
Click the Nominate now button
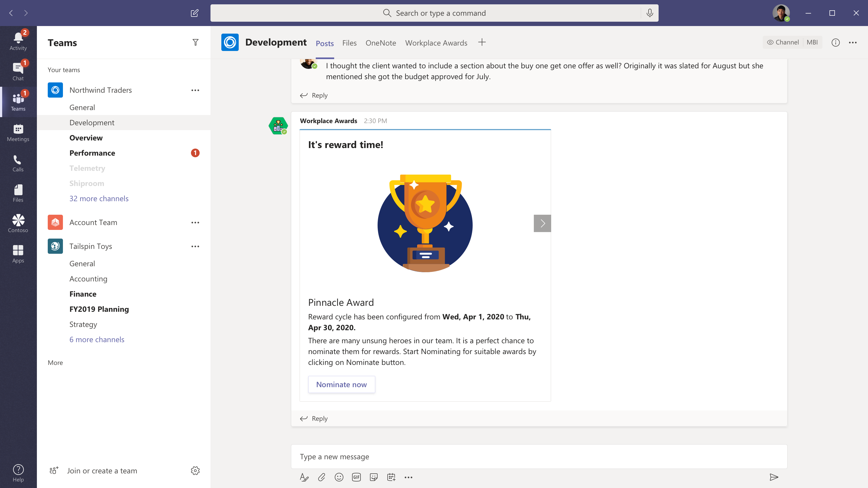click(x=341, y=384)
